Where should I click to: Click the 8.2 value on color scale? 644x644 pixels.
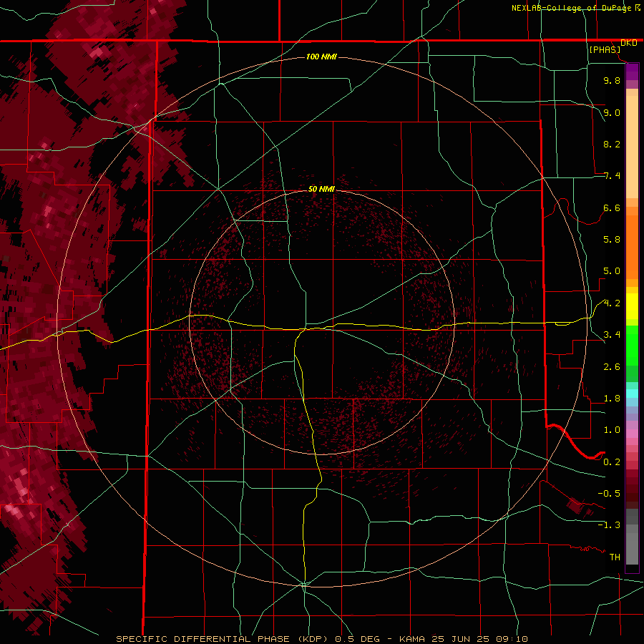(x=612, y=144)
